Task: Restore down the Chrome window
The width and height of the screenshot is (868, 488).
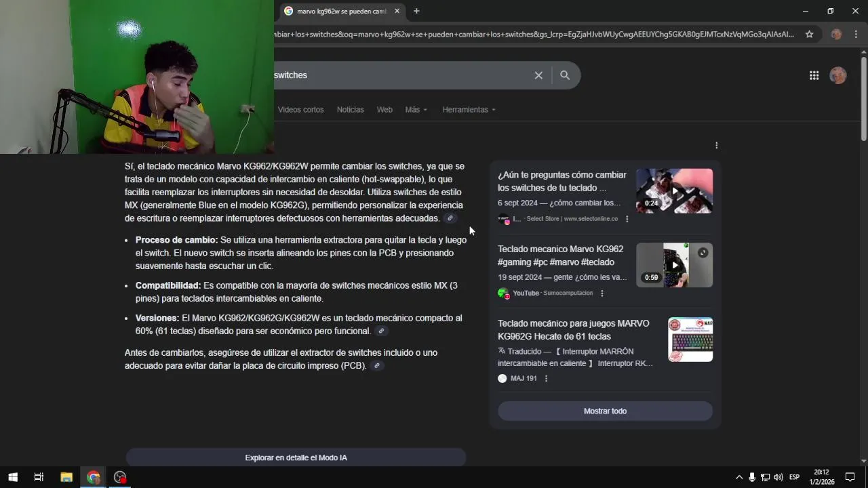Action: 830,11
